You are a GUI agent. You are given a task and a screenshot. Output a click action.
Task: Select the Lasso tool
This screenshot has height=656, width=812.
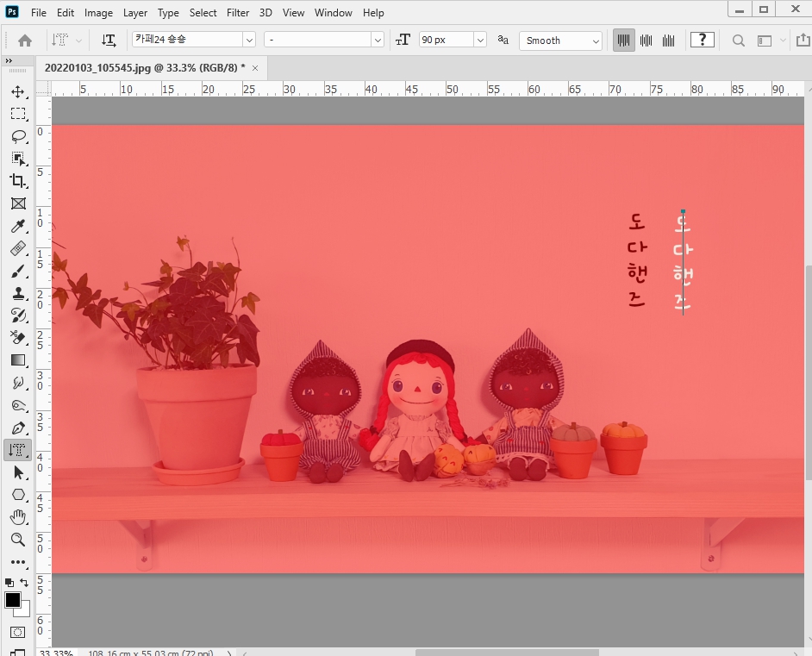[18, 136]
